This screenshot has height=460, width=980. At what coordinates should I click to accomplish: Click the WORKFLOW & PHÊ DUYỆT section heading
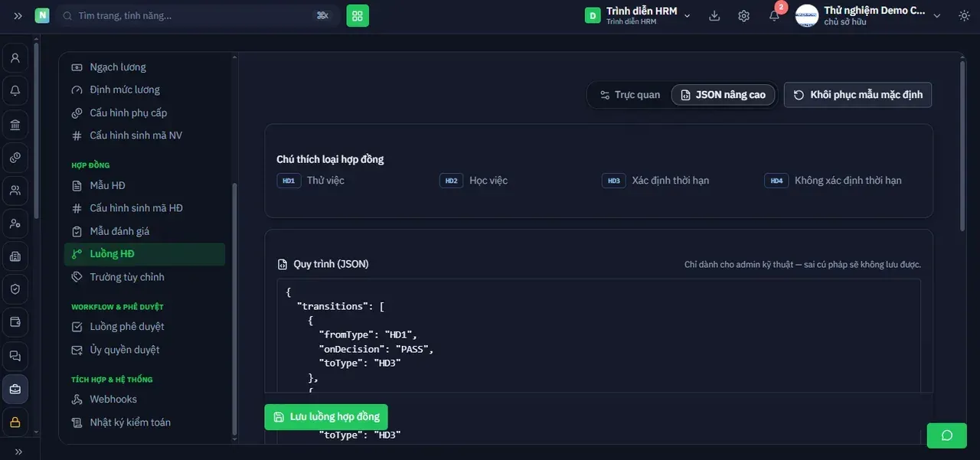point(117,307)
